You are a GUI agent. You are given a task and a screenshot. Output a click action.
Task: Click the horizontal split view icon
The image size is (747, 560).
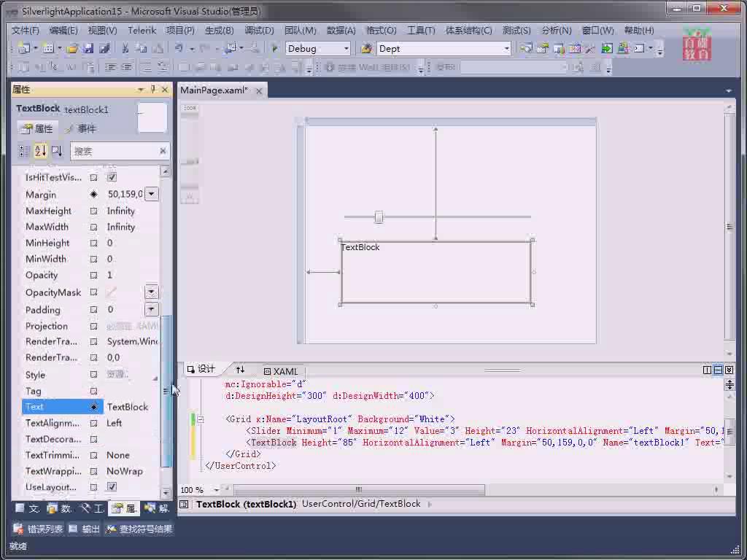pos(718,370)
